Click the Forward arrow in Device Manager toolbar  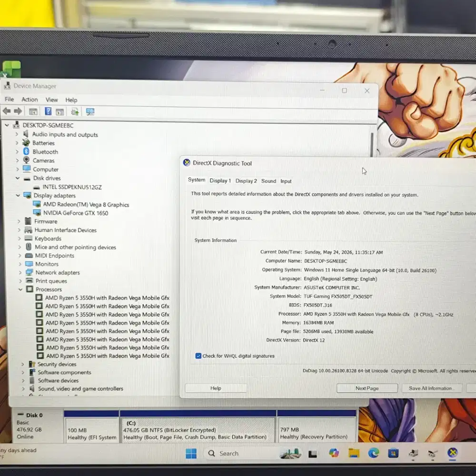click(x=18, y=111)
